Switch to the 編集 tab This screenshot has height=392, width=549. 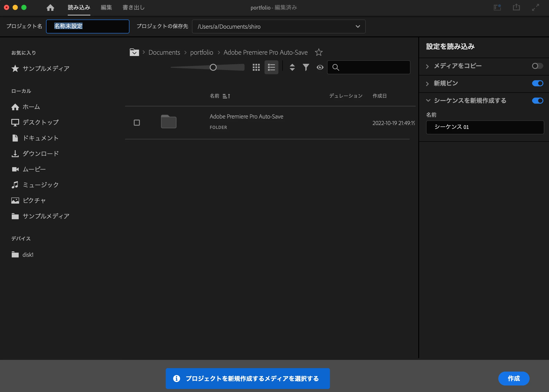tap(106, 8)
